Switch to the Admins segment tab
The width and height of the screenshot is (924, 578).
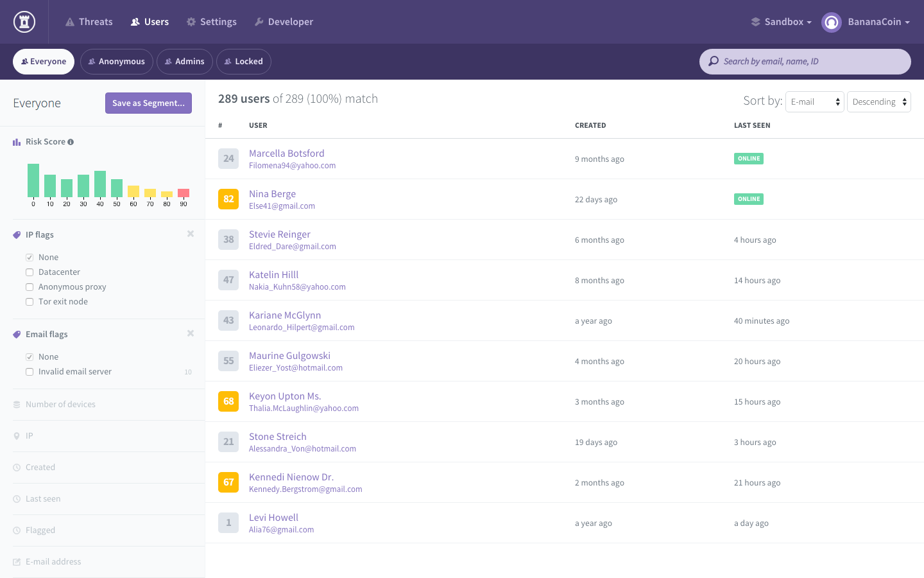[185, 62]
